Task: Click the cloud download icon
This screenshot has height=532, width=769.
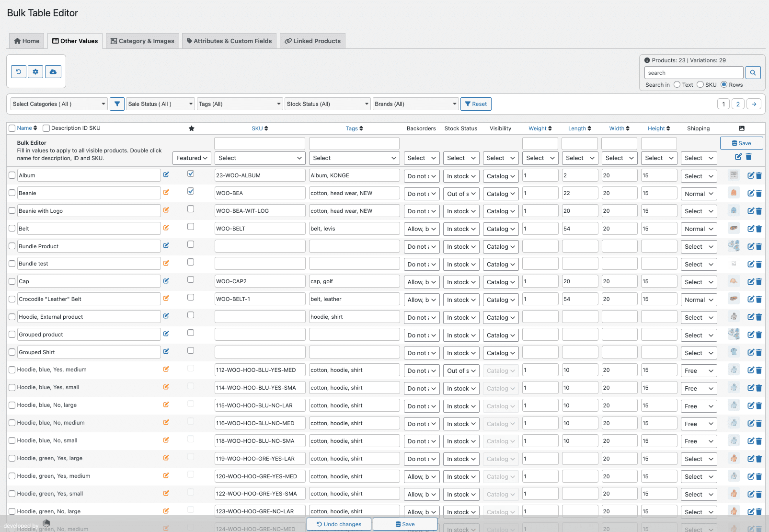Action: (x=53, y=71)
